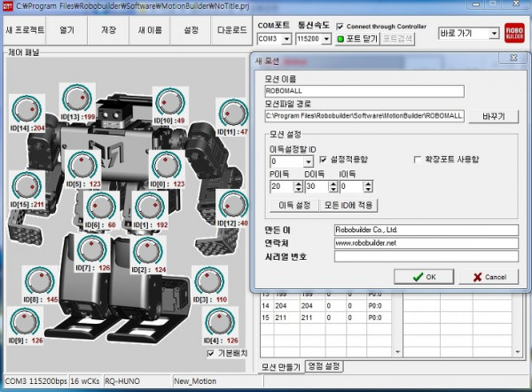Screen dimensions: 532x392
Task: Click the 설정 toolbar button
Action: [x=191, y=30]
